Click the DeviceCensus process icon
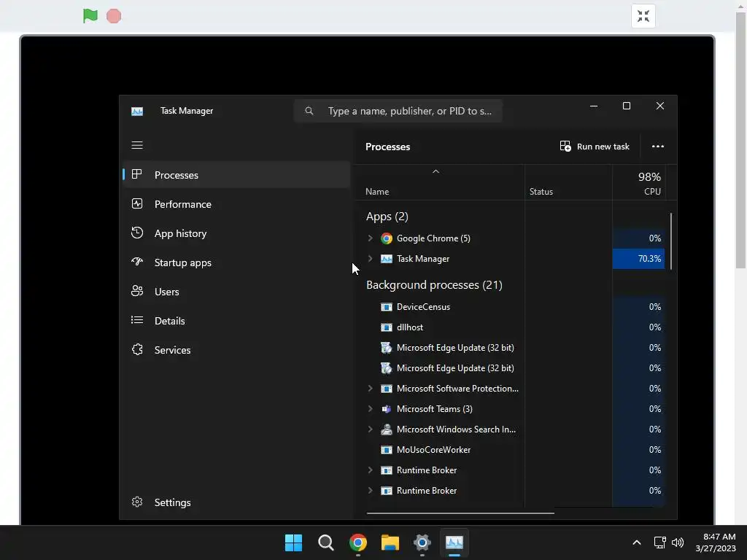 pos(387,307)
